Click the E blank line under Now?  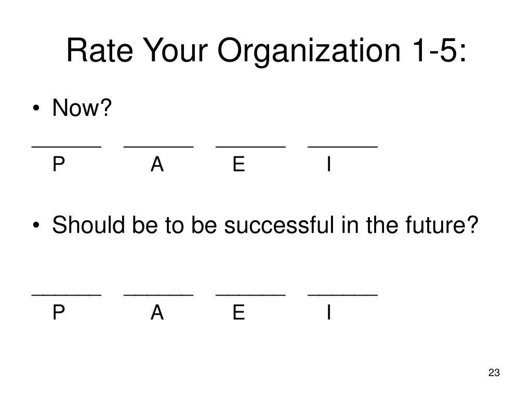tap(250, 147)
